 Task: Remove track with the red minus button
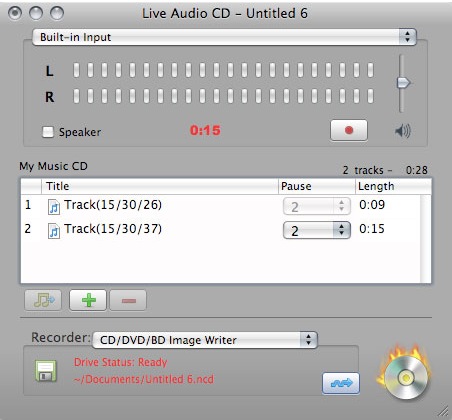[128, 300]
